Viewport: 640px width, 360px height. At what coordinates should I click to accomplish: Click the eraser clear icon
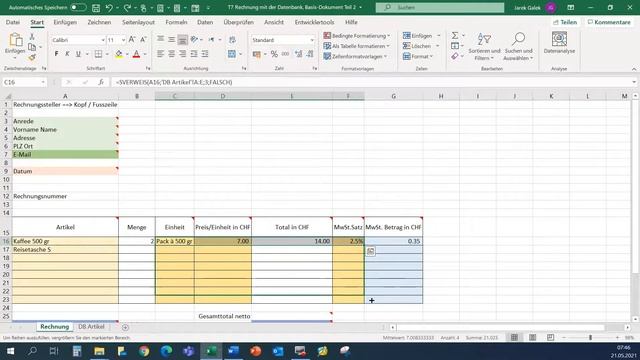(455, 56)
